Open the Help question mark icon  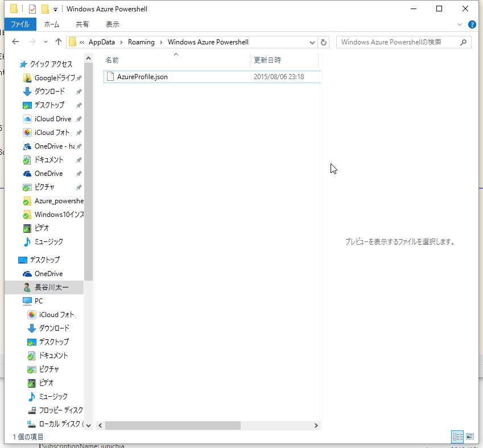[x=472, y=24]
